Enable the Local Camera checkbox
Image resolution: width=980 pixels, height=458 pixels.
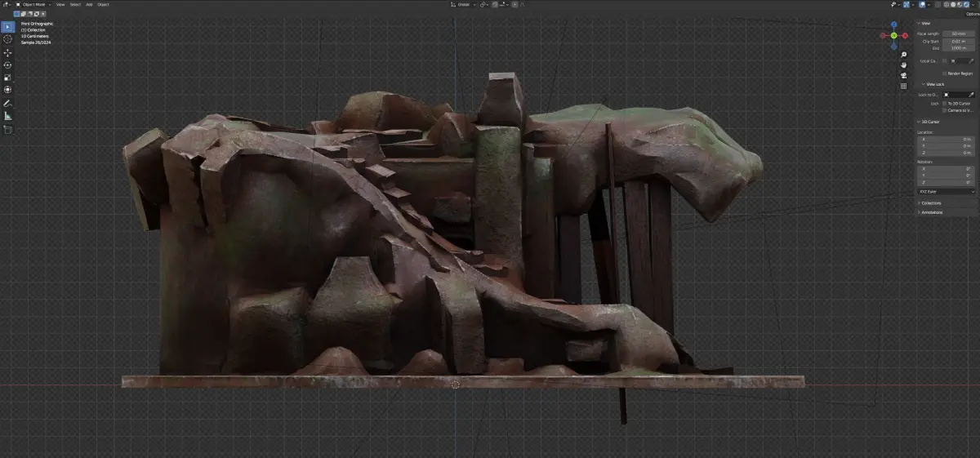click(x=944, y=61)
